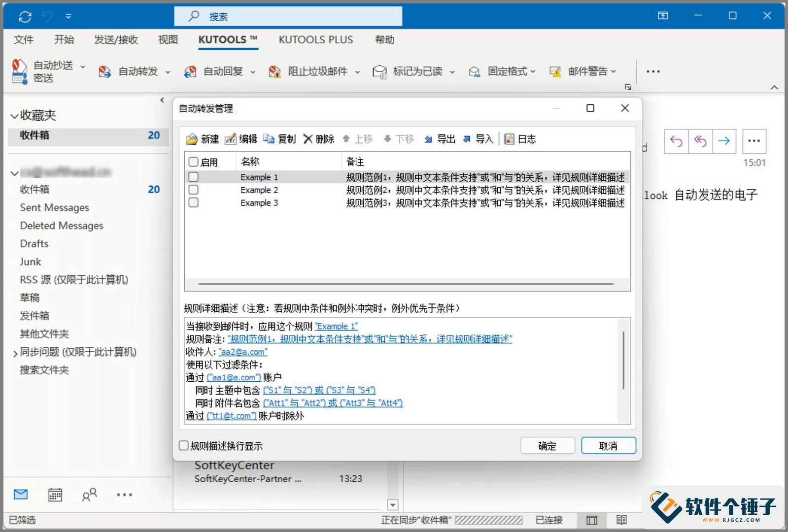Click the rule list horizontal scrollbar
Screen dimensions: 788x532
tap(406, 284)
